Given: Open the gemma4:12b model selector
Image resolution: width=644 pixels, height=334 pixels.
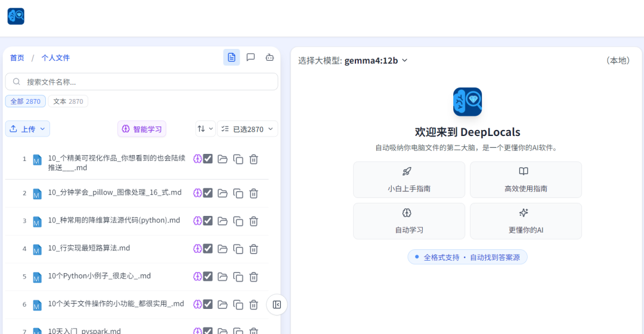Looking at the screenshot, I should (x=376, y=60).
